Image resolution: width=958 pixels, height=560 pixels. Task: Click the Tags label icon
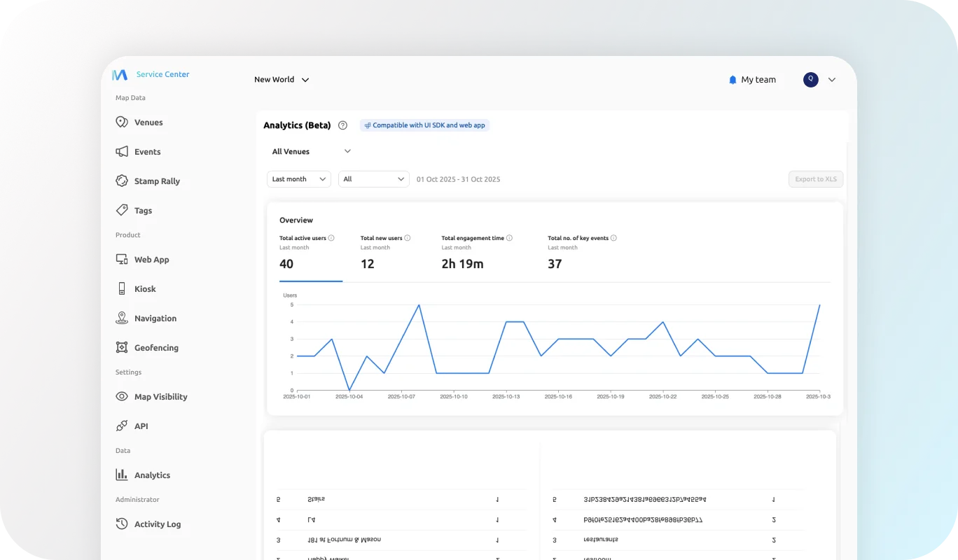pyautogui.click(x=122, y=210)
